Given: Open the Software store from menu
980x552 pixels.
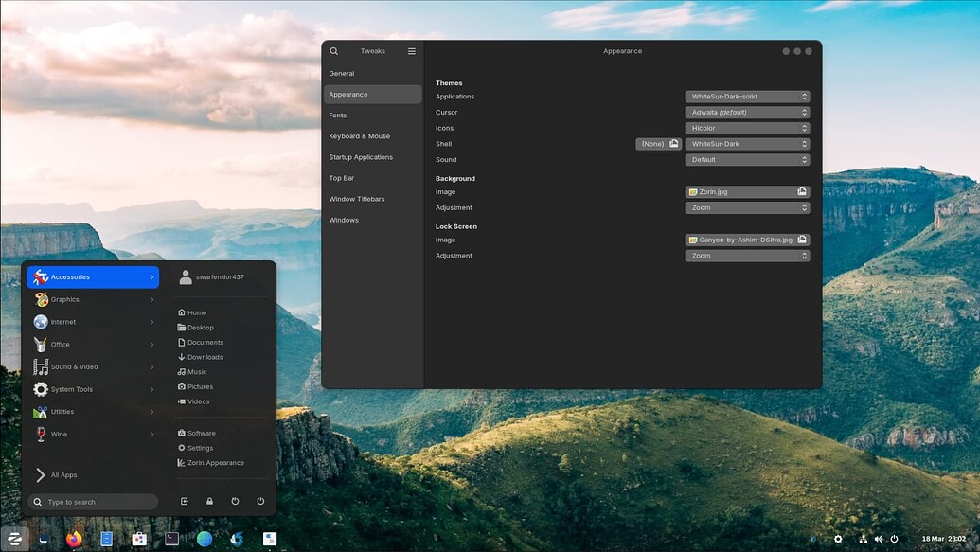Looking at the screenshot, I should [198, 433].
